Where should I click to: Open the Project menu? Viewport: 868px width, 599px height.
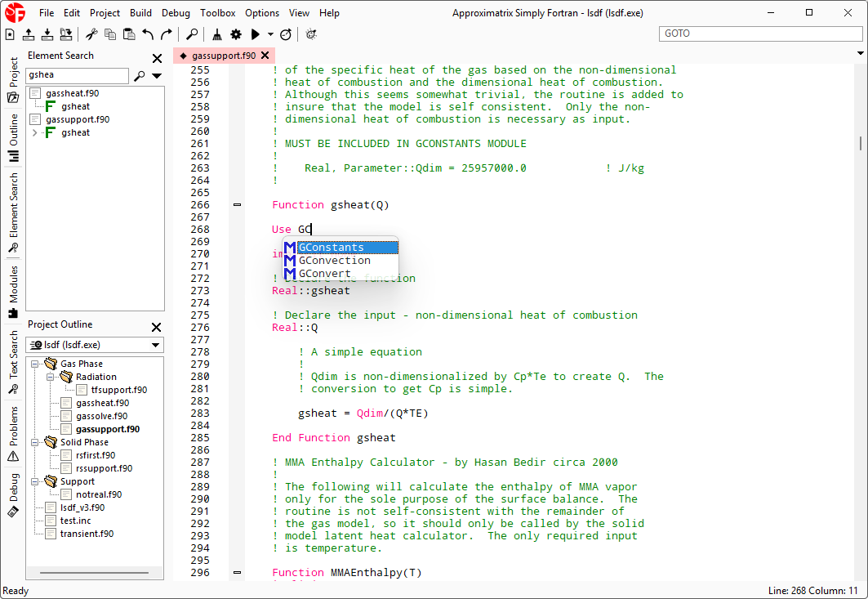coord(105,13)
